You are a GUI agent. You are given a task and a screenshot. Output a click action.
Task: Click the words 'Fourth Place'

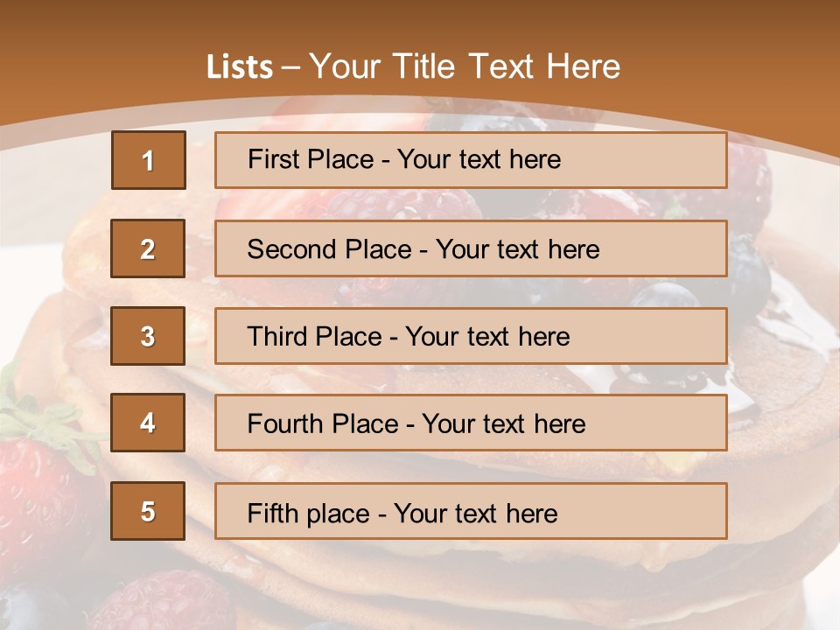tap(323, 423)
